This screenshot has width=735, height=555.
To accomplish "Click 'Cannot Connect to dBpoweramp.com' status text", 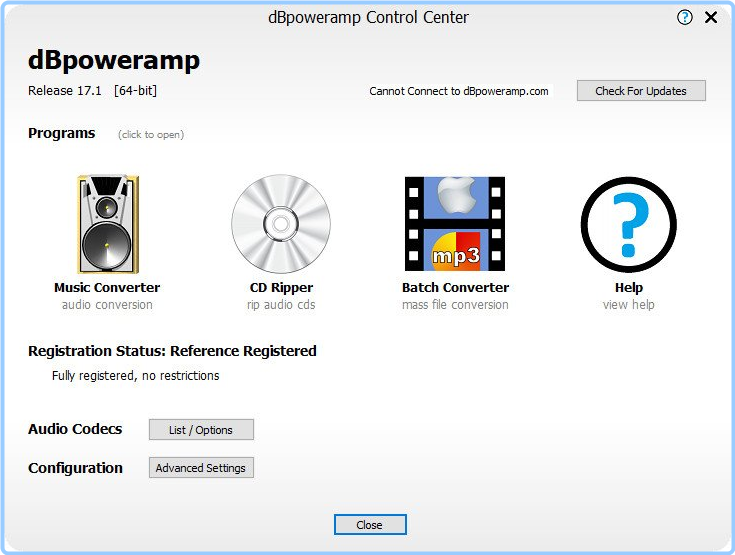I will pyautogui.click(x=459, y=91).
